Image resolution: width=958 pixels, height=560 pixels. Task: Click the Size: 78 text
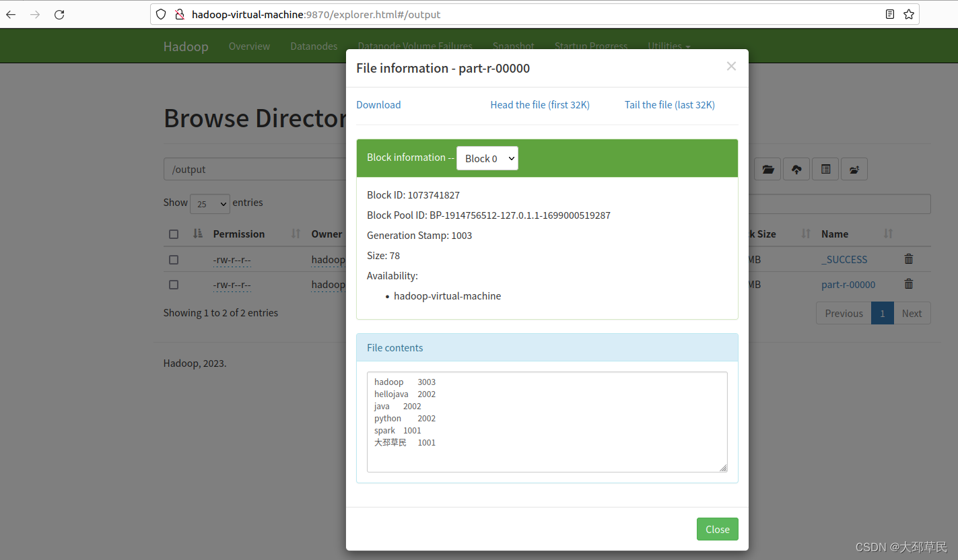click(383, 256)
